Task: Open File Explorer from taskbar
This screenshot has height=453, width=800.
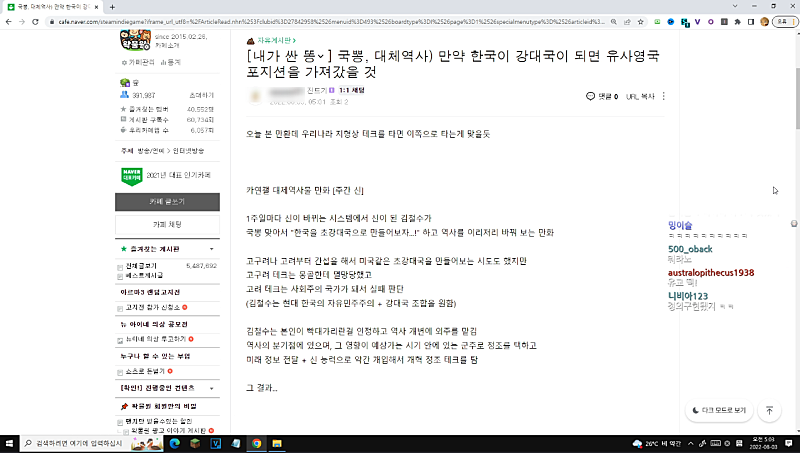Action: pyautogui.click(x=277, y=443)
